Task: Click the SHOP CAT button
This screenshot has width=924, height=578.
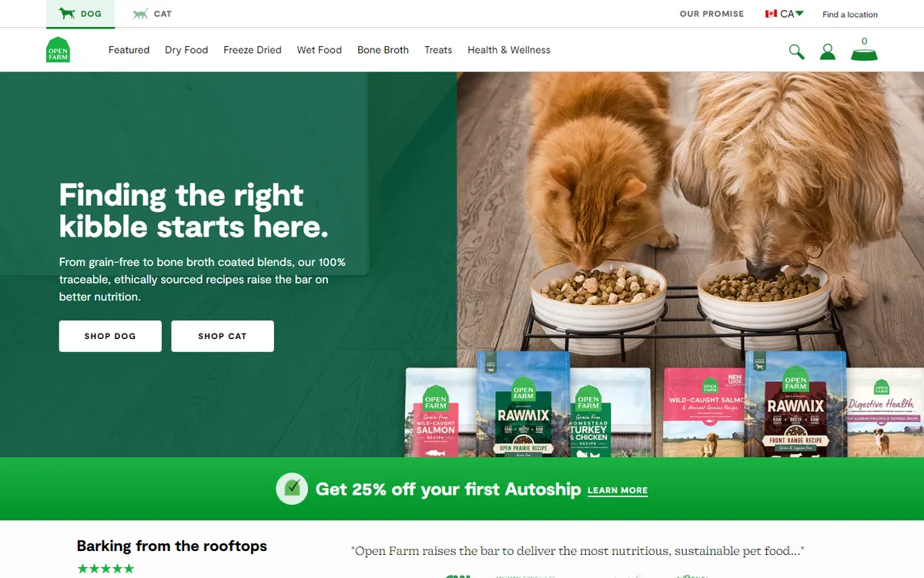Action: tap(223, 336)
